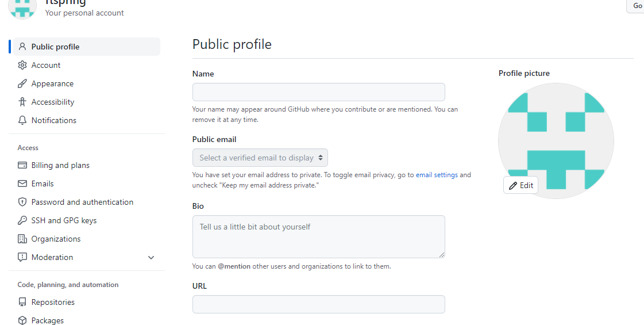The image size is (644, 325).
Task: Open the Public email dropdown
Action: point(260,158)
